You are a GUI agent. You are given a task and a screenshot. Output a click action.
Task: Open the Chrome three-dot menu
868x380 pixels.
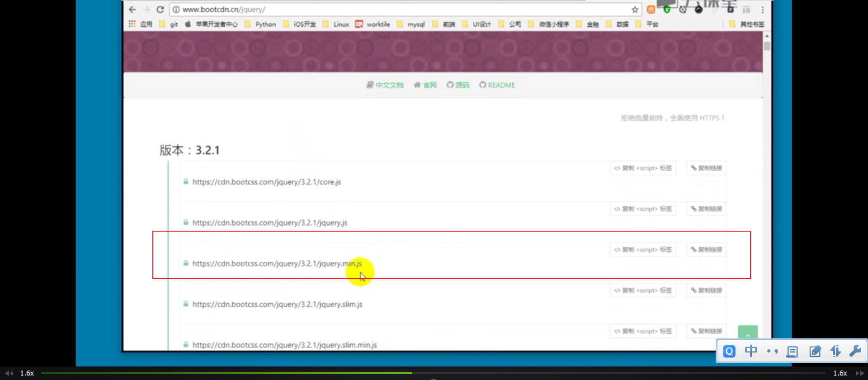pyautogui.click(x=762, y=9)
